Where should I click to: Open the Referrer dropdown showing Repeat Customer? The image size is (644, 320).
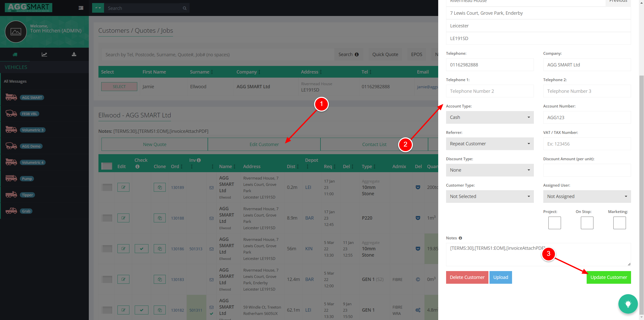pyautogui.click(x=490, y=144)
